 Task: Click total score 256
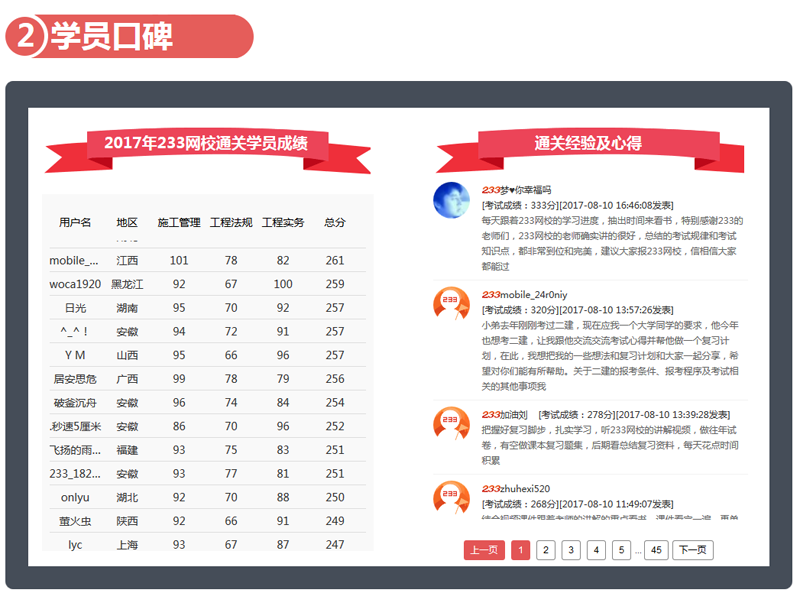[x=335, y=379]
